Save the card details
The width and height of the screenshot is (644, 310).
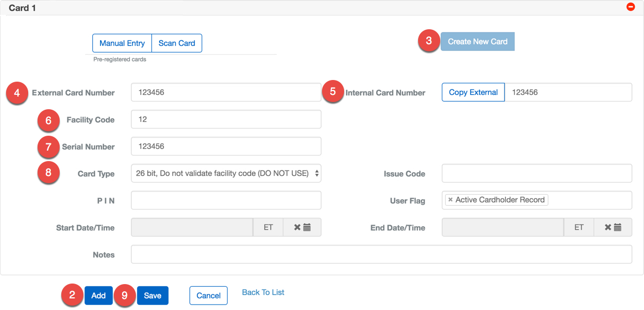tap(152, 296)
